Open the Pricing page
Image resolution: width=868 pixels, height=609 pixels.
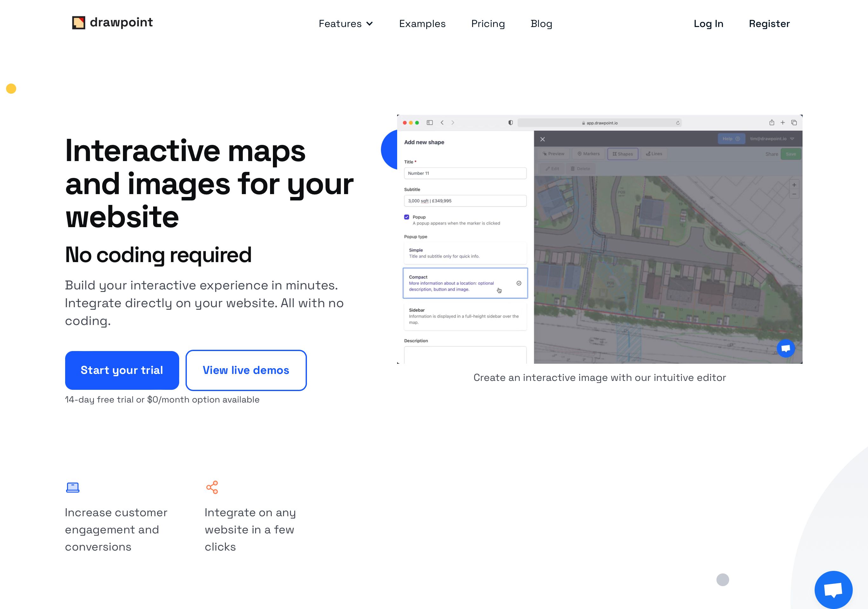(x=488, y=24)
